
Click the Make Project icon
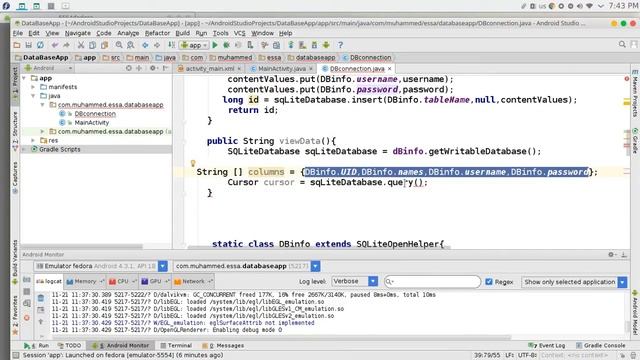[x=171, y=45]
